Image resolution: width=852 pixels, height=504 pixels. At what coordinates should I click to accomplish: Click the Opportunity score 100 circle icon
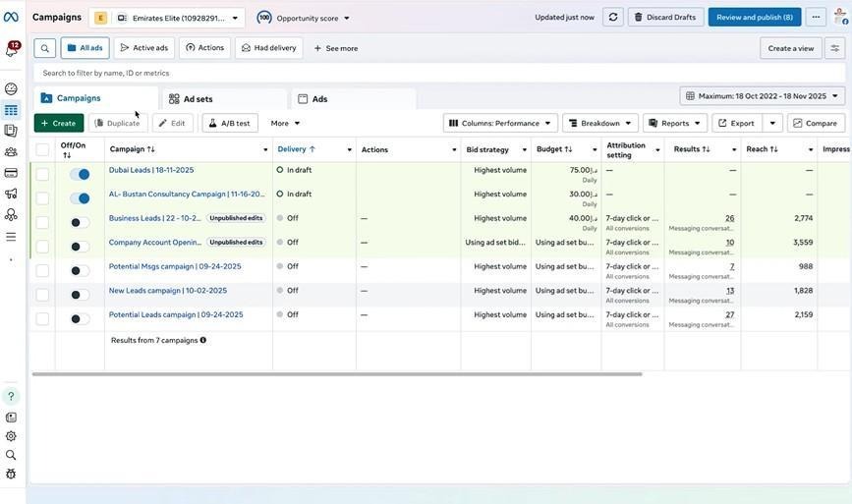264,18
